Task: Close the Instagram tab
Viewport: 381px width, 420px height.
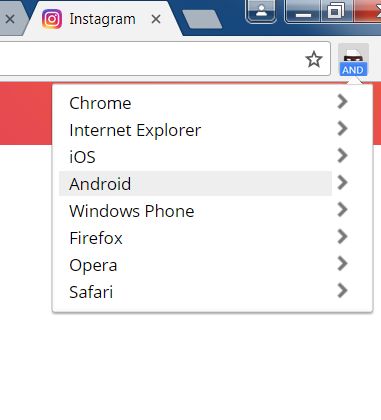Action: coord(156,19)
